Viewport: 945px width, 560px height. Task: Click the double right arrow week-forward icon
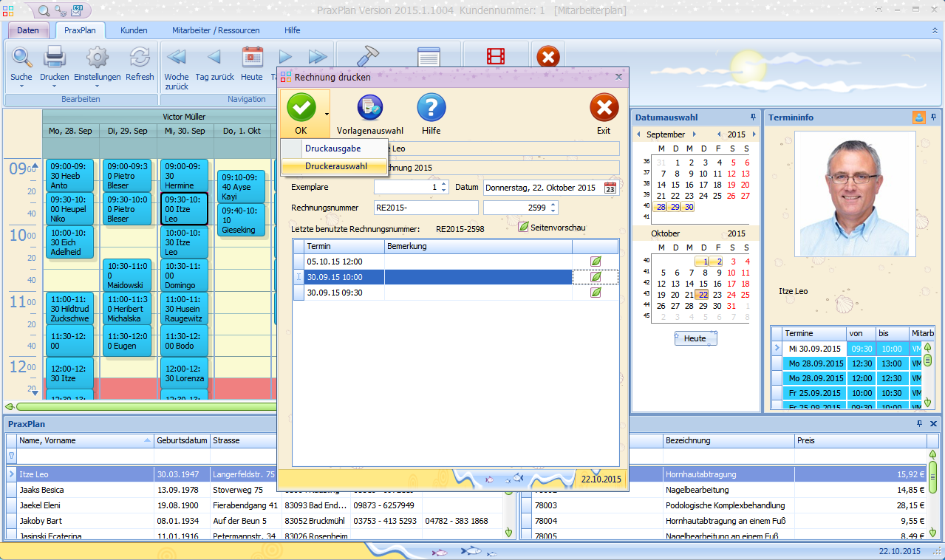pyautogui.click(x=318, y=58)
